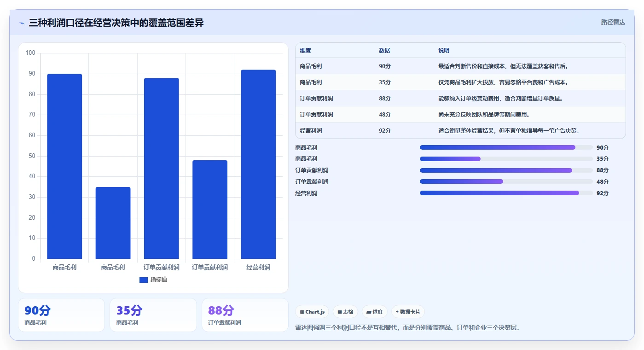Click the 92分 progress bar
Image resolution: width=644 pixels, height=350 pixels.
tap(506, 193)
